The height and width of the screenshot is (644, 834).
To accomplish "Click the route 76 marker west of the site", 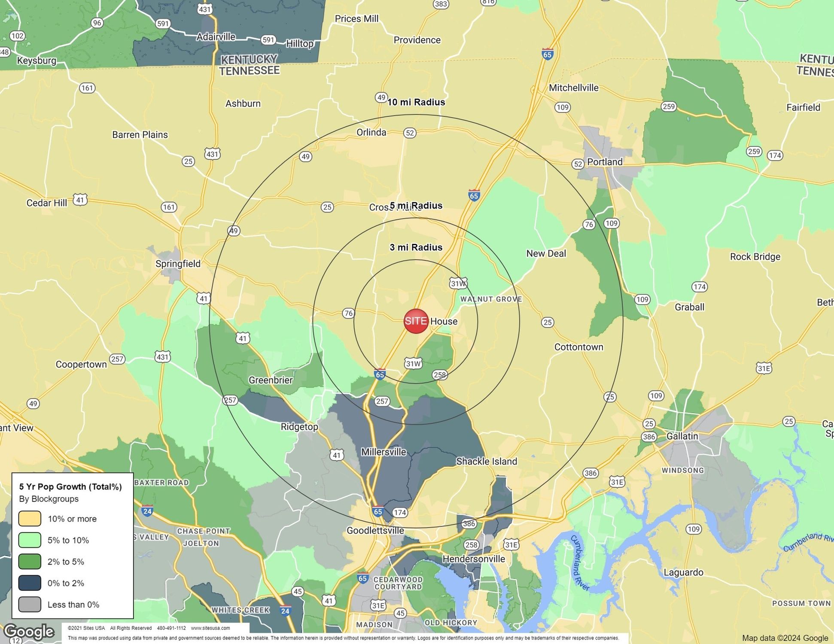I will pyautogui.click(x=348, y=313).
